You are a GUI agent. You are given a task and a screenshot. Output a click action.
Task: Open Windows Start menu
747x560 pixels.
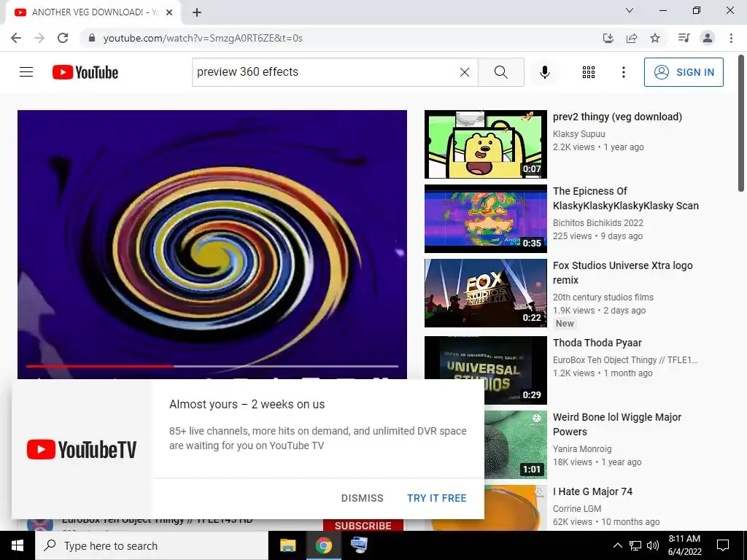point(18,545)
